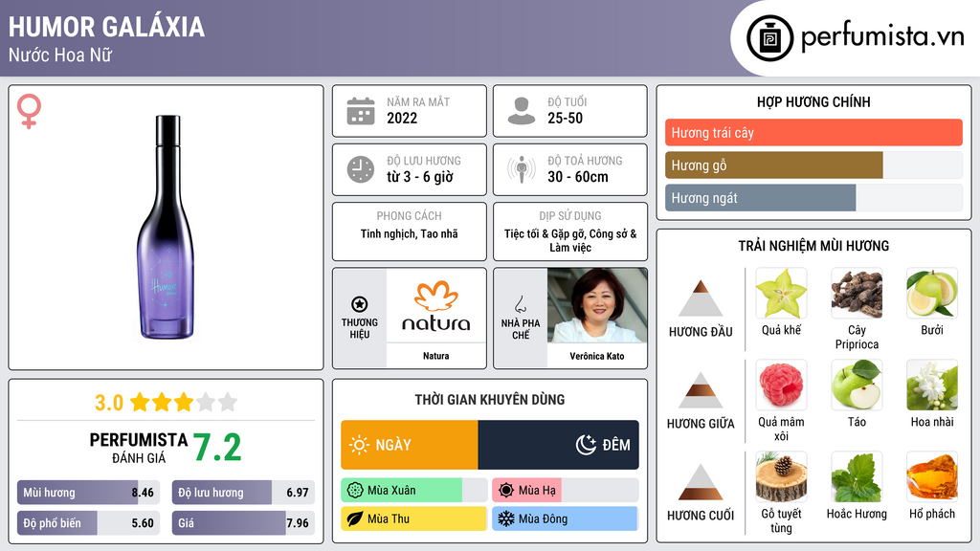Click the Verônica Kato name caption

597,356
